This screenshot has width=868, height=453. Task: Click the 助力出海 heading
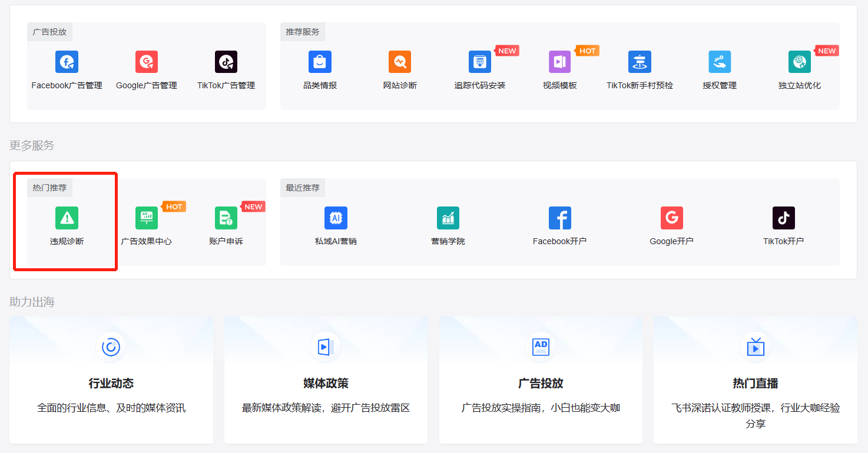coord(32,302)
